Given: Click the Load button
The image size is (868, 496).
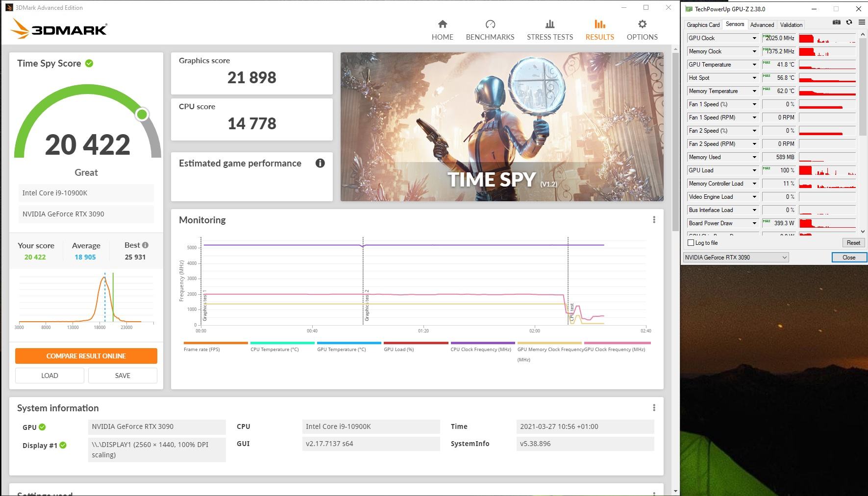Looking at the screenshot, I should tap(50, 376).
